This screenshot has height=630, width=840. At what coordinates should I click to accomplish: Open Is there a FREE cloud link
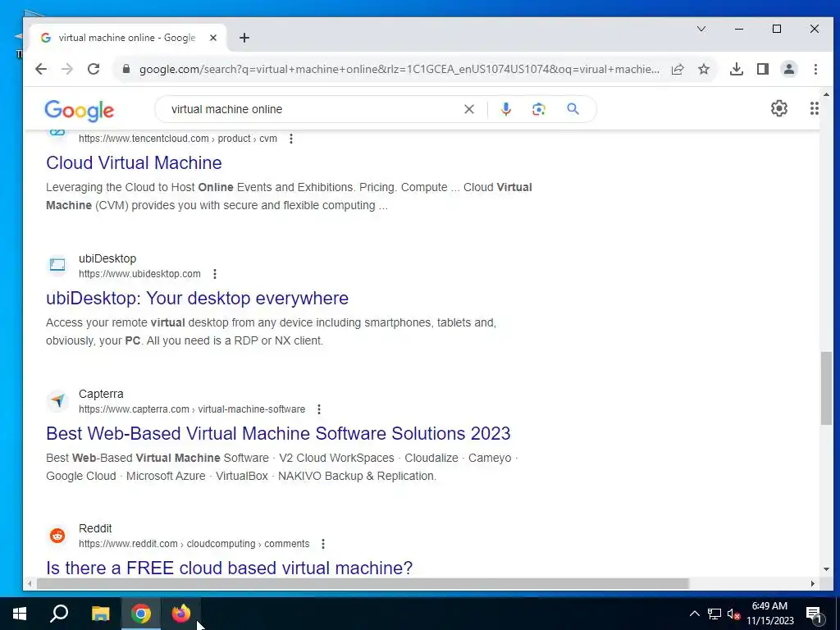coord(230,568)
